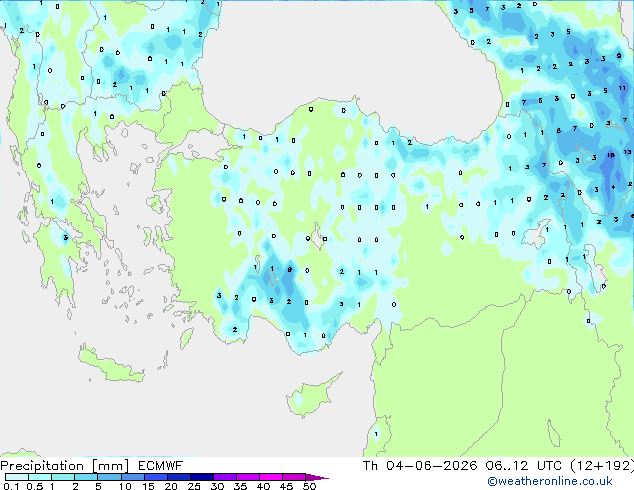Screen dimensions: 634x490
Task: Click the '0.5' legend scale label
Action: tap(35, 486)
